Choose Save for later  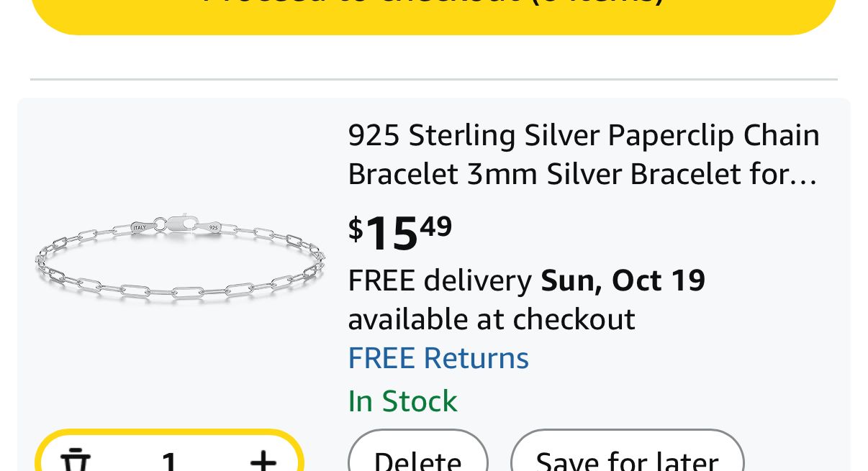pyautogui.click(x=627, y=459)
